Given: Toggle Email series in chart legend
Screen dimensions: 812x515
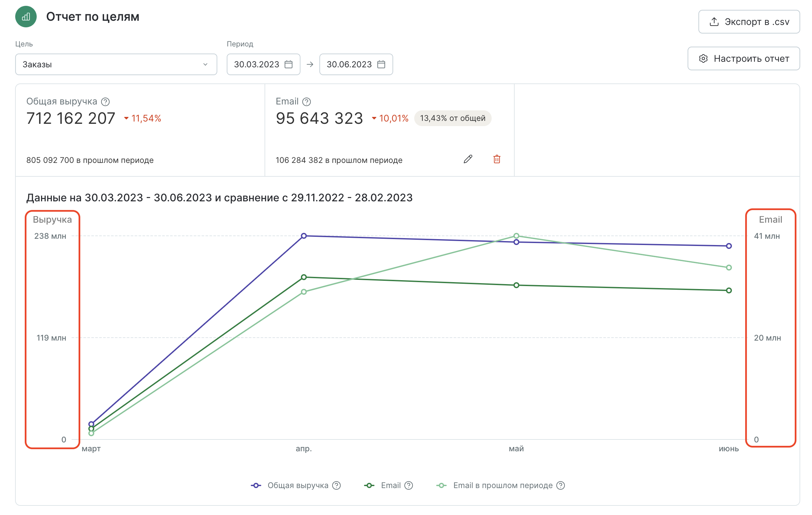Looking at the screenshot, I should point(383,485).
